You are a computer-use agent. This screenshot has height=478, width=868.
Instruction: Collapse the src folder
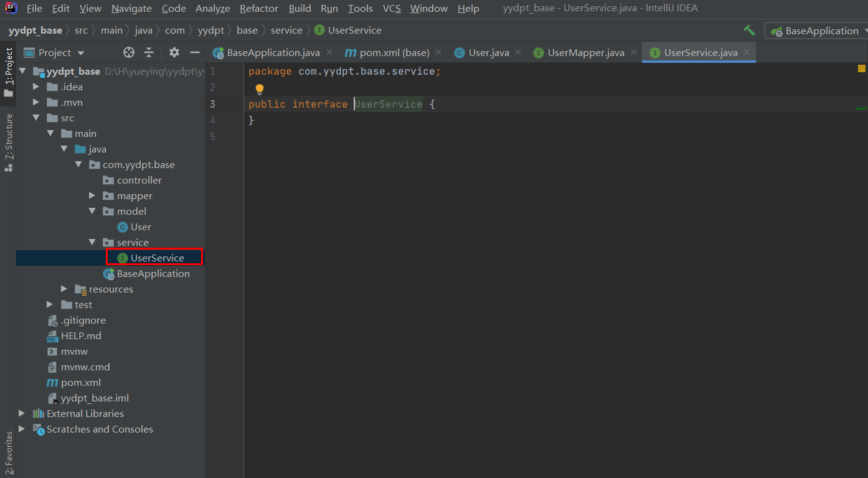(x=37, y=118)
